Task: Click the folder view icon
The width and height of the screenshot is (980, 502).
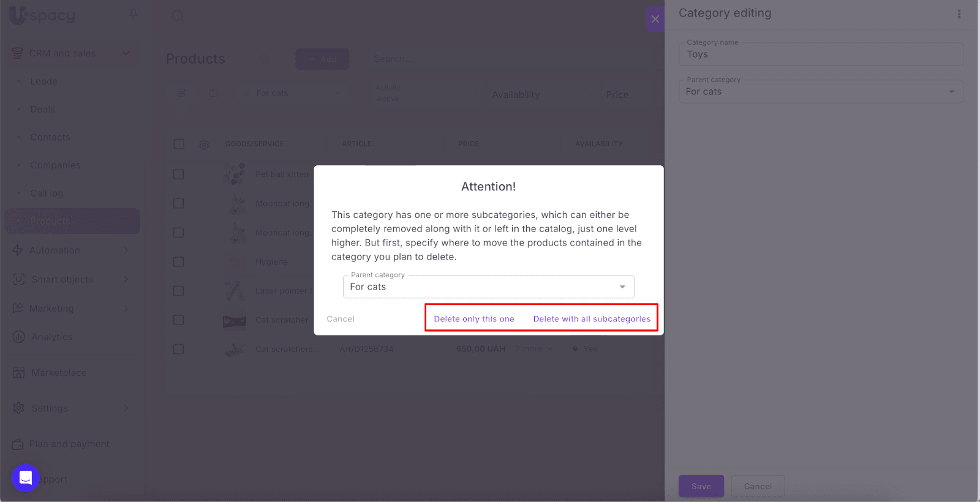Action: [213, 93]
